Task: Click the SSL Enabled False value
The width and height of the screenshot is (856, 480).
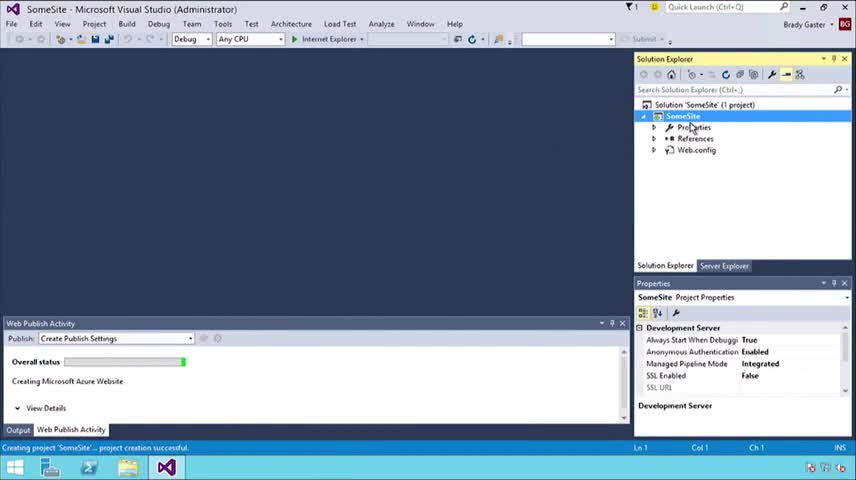Action: (750, 376)
